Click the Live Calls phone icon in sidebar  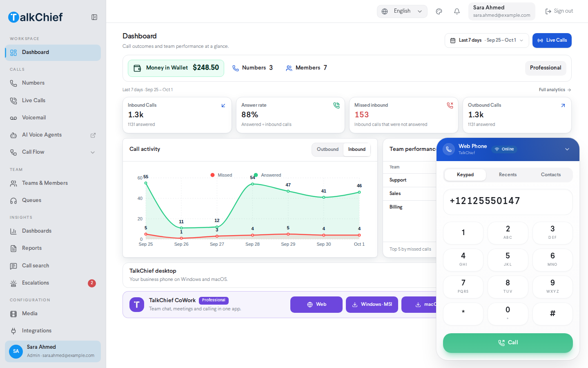(13, 101)
